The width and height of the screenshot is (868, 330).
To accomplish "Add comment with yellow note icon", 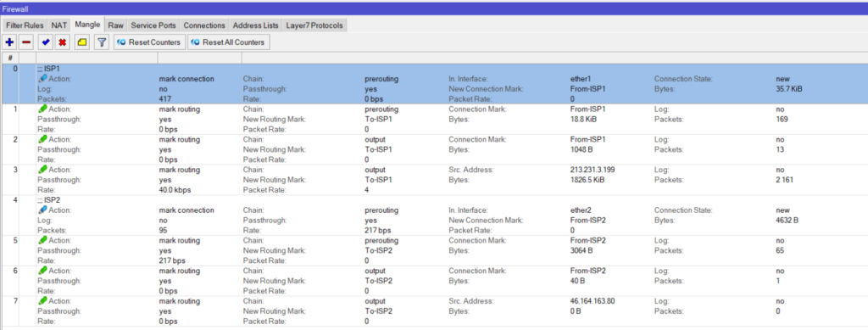I will click(x=82, y=42).
